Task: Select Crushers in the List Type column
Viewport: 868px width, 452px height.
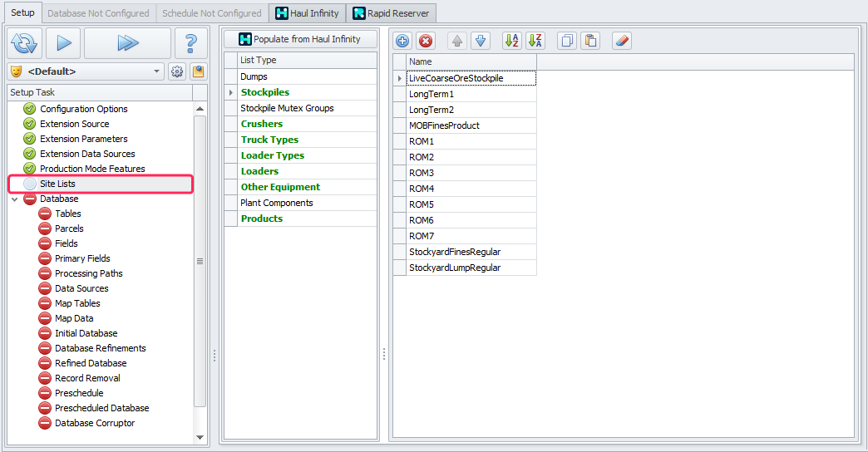Action: pyautogui.click(x=261, y=124)
